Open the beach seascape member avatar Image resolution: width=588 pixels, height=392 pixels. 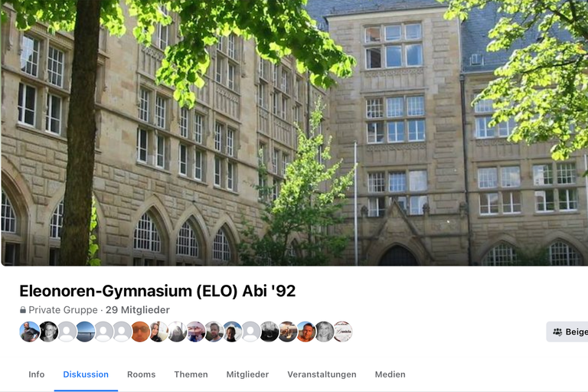click(86, 332)
